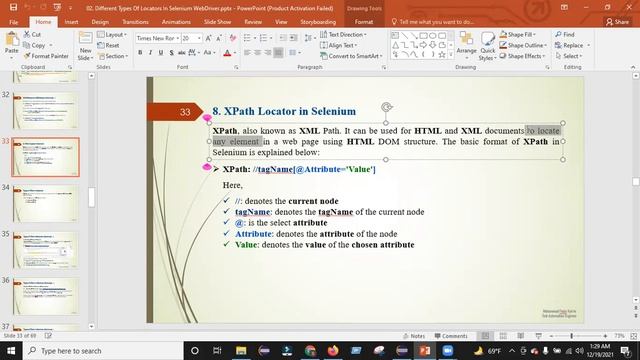
Task: Open the Layout dropdown
Action: coord(112,35)
